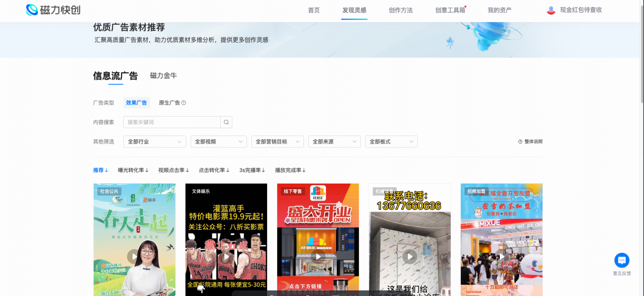Click the 线下零售 tag on third card
Image resolution: width=644 pixels, height=296 pixels.
point(293,191)
